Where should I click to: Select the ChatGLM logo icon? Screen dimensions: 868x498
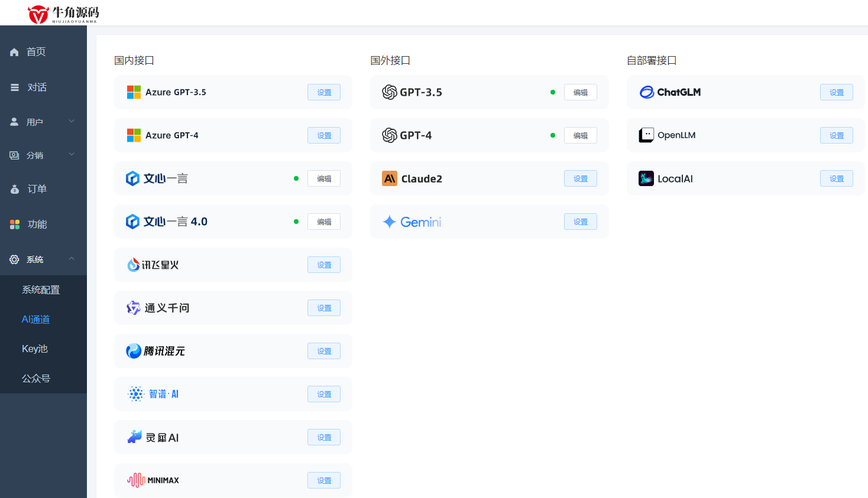tap(646, 92)
